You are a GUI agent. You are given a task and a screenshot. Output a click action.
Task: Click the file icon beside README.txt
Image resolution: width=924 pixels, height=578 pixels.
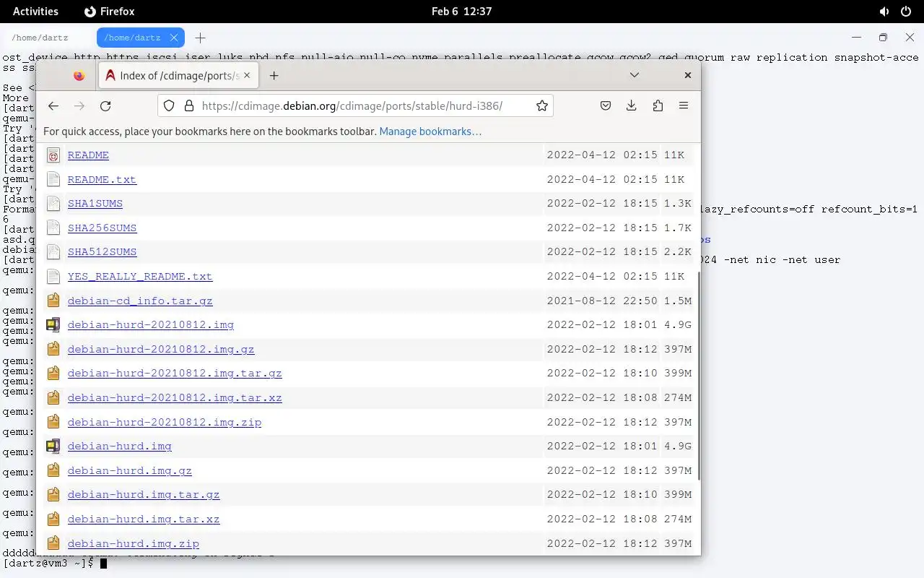coord(53,179)
